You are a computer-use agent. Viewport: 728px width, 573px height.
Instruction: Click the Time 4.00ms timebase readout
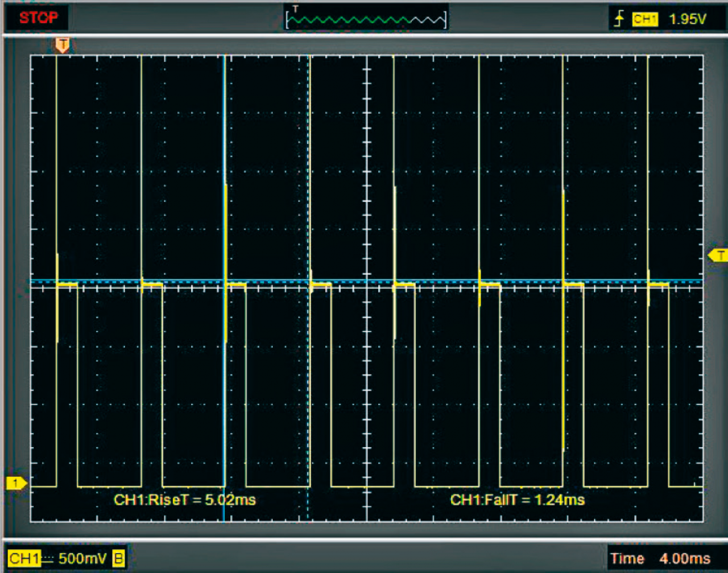tap(660, 558)
